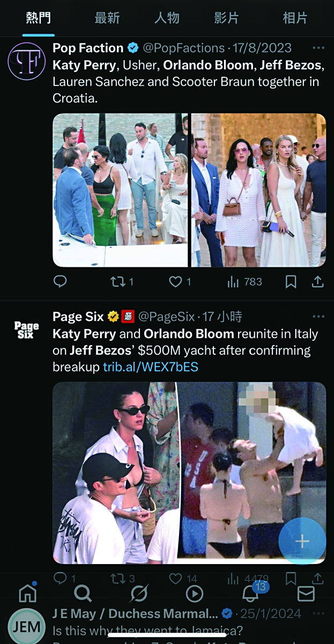Switch to the 最新 tab

(x=107, y=18)
